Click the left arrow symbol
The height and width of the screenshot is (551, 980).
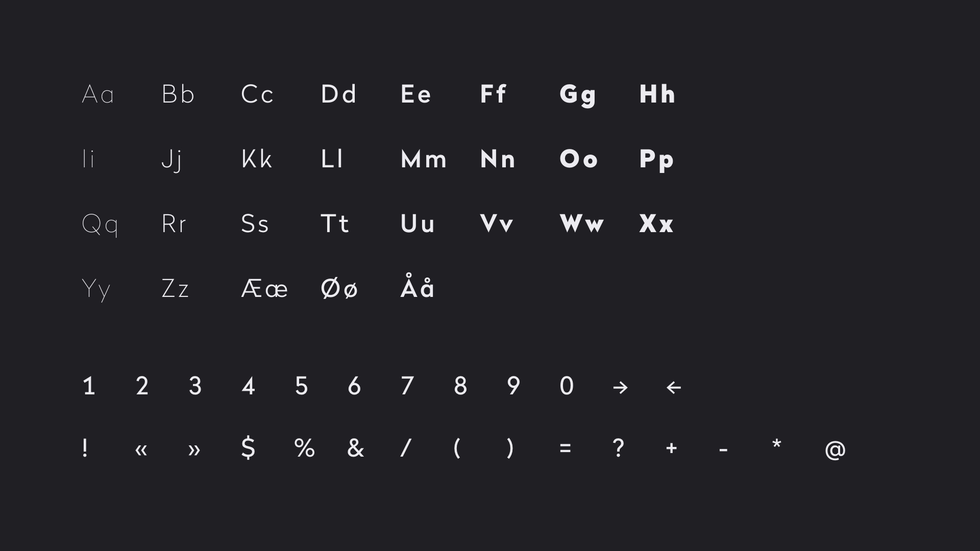tap(674, 388)
